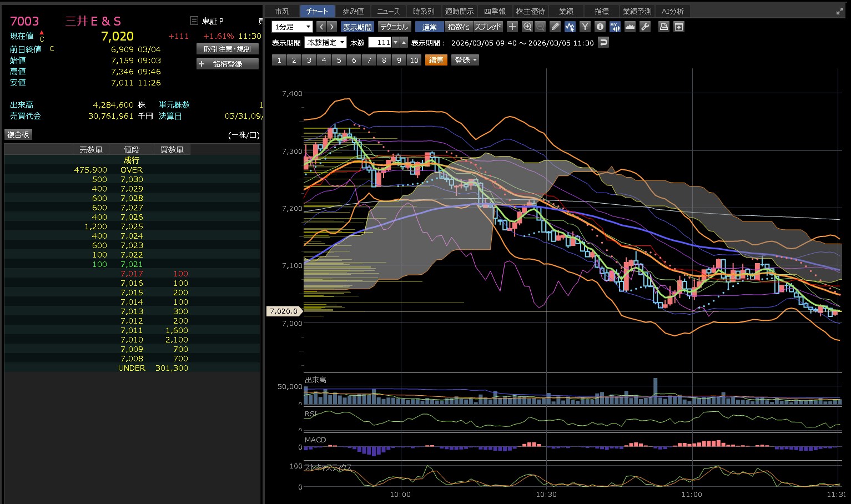
Task: Print the chart with printer icon
Action: pyautogui.click(x=663, y=27)
